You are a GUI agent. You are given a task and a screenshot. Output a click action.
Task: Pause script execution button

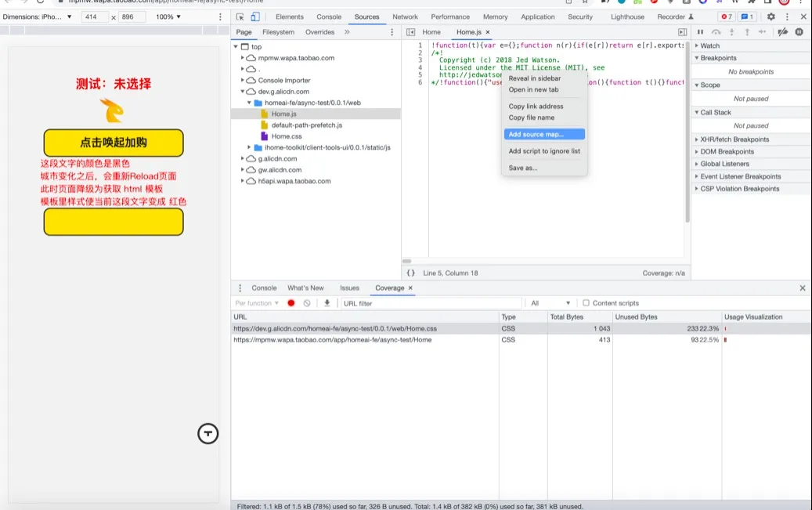(700, 32)
